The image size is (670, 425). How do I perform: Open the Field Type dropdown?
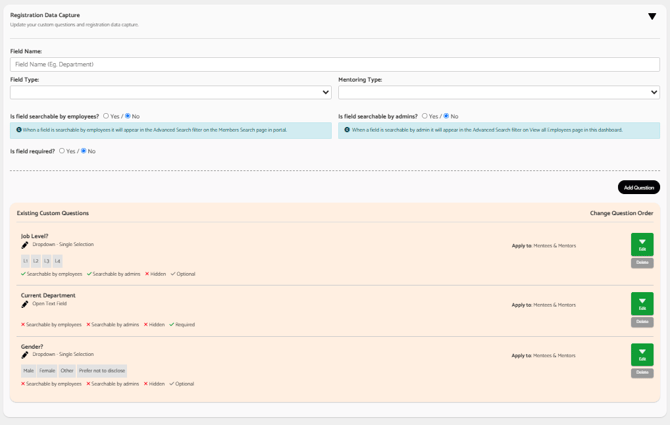pyautogui.click(x=170, y=92)
